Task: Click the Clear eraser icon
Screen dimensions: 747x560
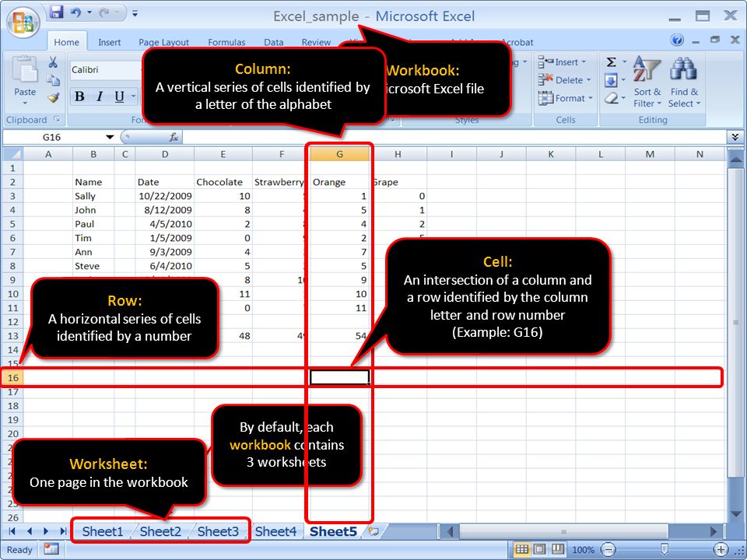Action: pyautogui.click(x=612, y=98)
